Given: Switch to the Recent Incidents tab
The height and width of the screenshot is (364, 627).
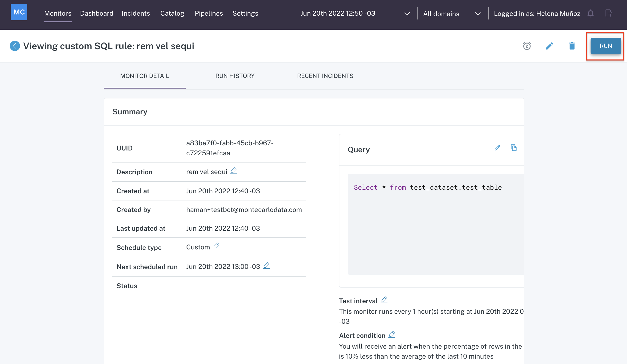Looking at the screenshot, I should coord(325,76).
